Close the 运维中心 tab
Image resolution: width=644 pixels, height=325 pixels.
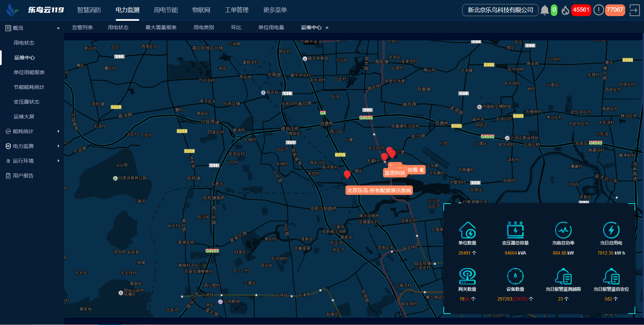pyautogui.click(x=327, y=28)
